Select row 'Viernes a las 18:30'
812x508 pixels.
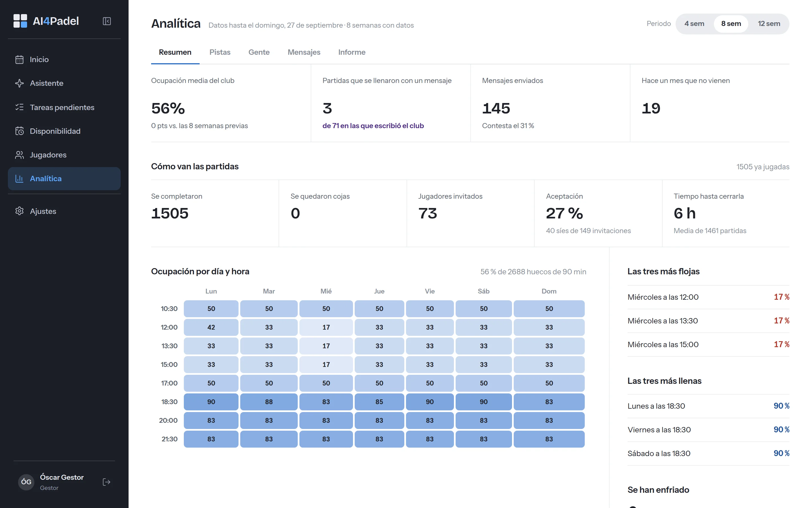708,430
